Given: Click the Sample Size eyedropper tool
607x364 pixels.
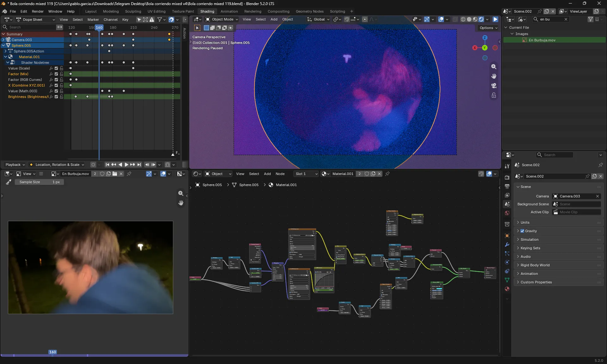Looking at the screenshot, I should pyautogui.click(x=9, y=182).
